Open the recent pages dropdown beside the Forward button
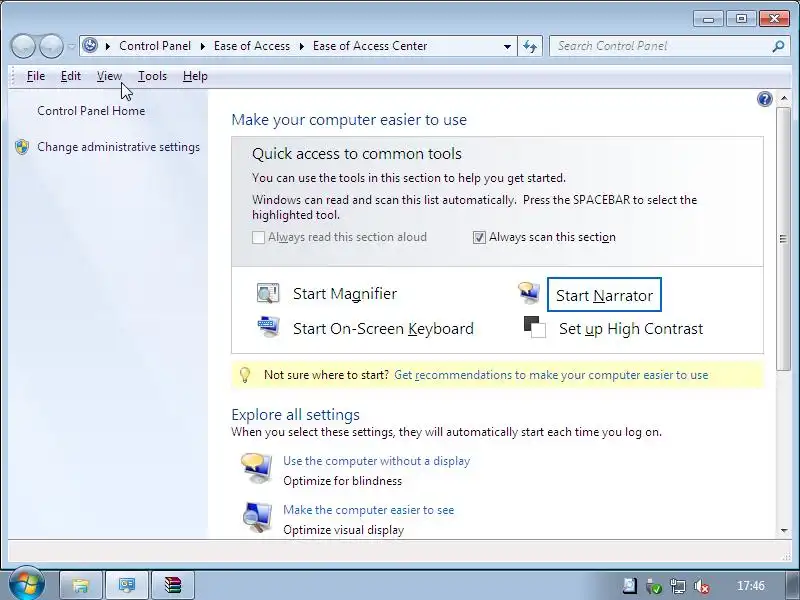This screenshot has width=800, height=600. point(71,46)
